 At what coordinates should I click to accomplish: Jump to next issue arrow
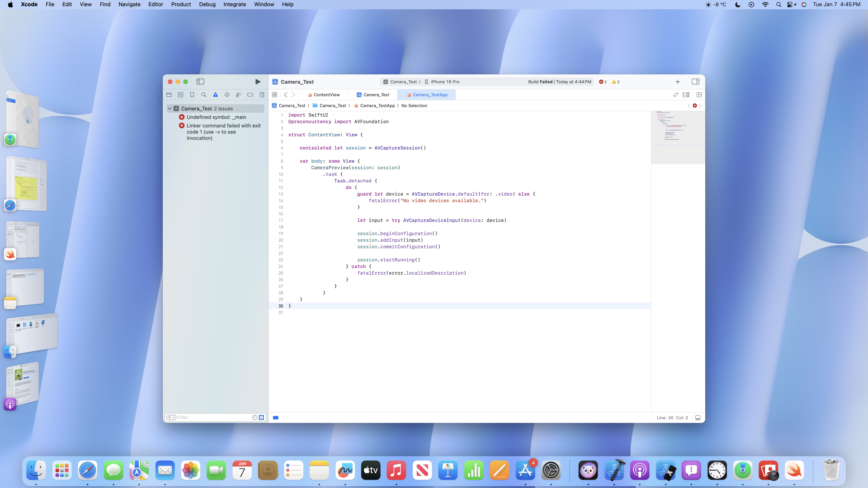coord(700,105)
